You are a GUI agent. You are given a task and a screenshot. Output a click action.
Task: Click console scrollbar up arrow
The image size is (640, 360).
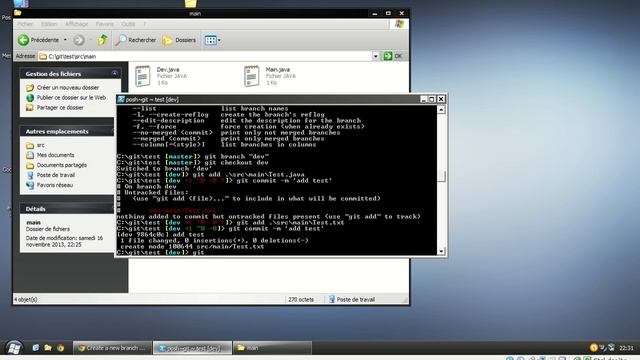click(441, 110)
